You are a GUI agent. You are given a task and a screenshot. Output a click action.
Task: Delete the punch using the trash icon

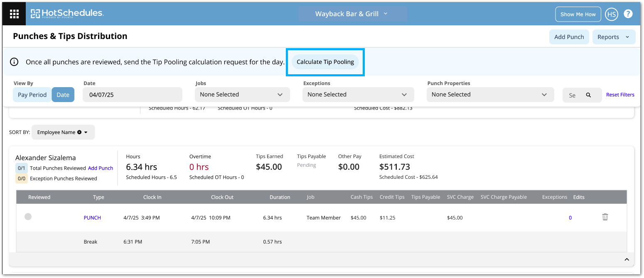pyautogui.click(x=605, y=217)
